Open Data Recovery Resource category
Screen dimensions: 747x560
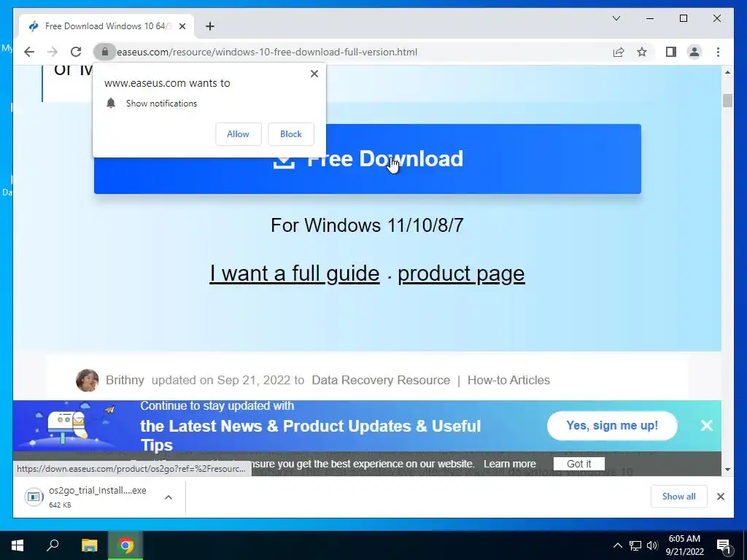pos(381,380)
